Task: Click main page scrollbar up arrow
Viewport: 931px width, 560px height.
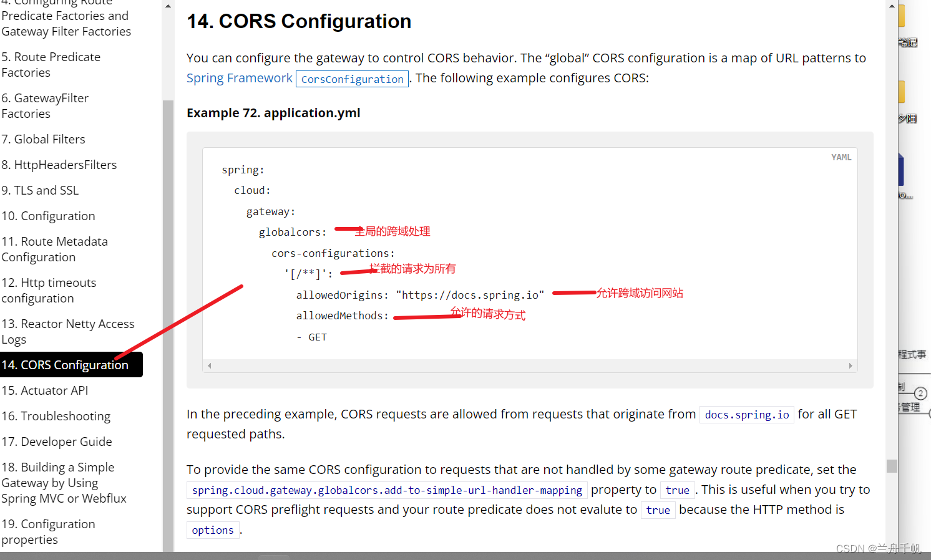Action: click(x=892, y=6)
